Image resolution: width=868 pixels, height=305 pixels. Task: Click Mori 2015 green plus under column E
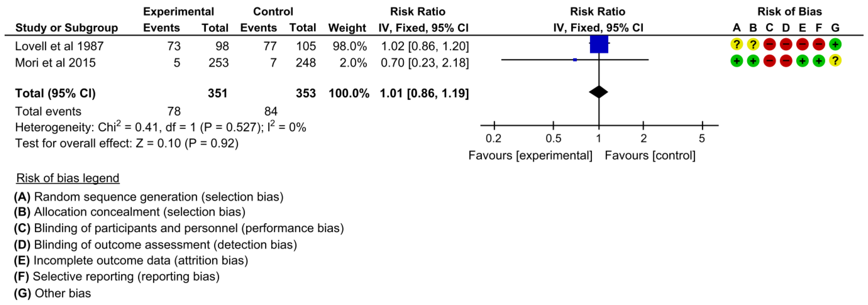[803, 61]
